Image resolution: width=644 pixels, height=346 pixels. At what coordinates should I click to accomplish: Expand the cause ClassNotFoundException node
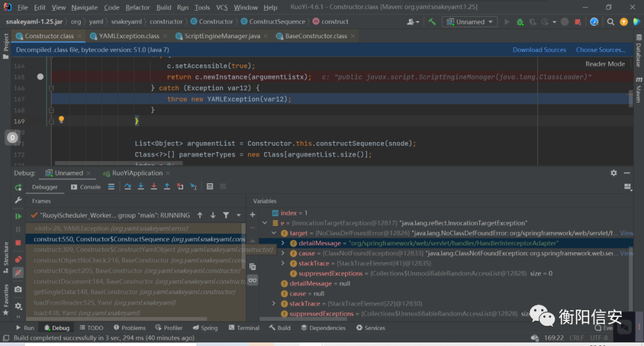[x=283, y=253]
